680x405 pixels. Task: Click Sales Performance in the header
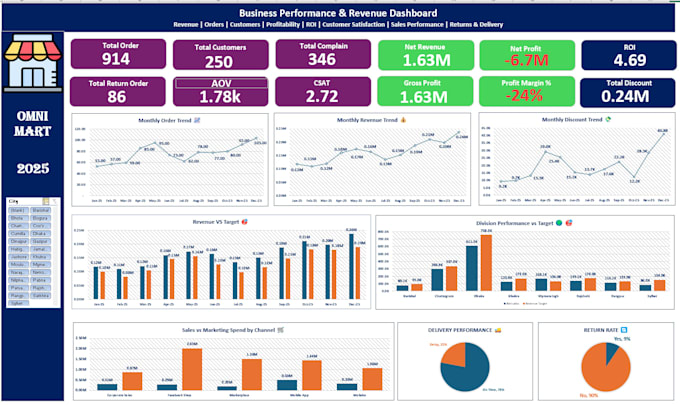click(x=417, y=25)
